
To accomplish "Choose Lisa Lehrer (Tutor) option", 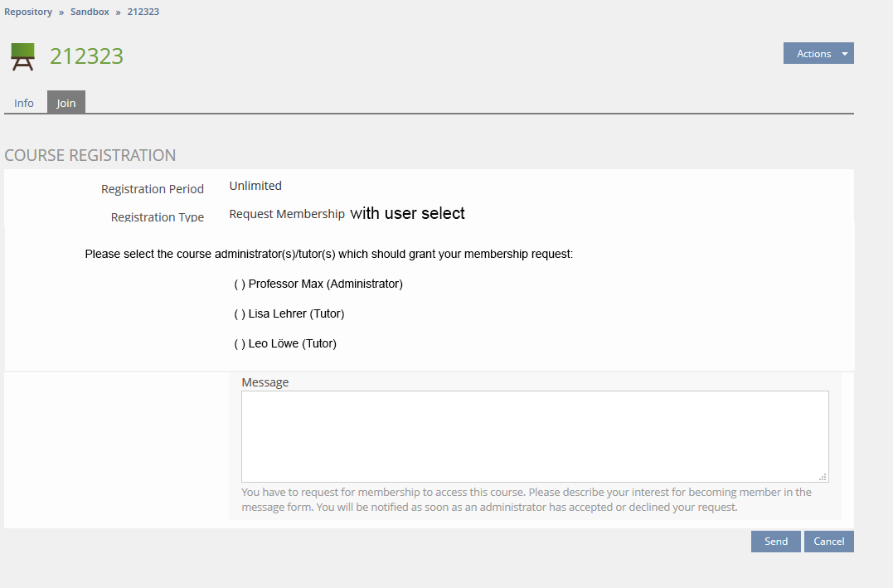I will click(x=240, y=314).
